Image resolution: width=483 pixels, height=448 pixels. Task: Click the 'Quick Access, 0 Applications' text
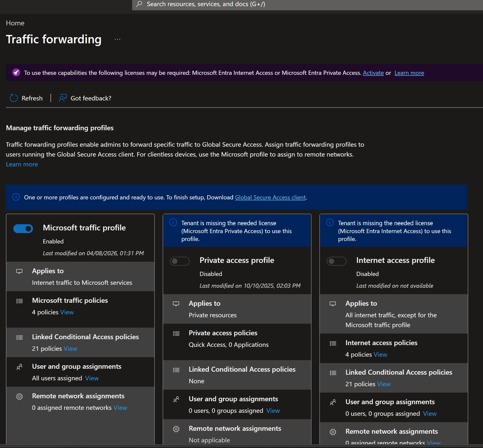[x=228, y=345]
